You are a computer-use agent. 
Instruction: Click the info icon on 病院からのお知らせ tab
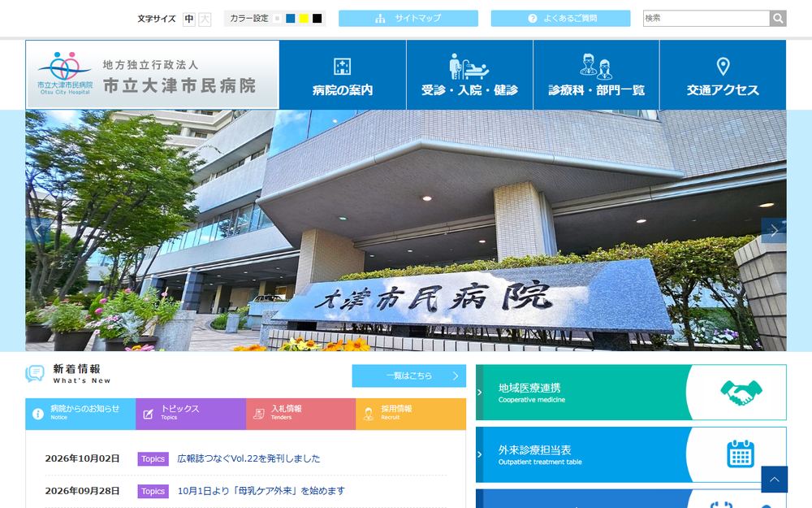pos(38,414)
